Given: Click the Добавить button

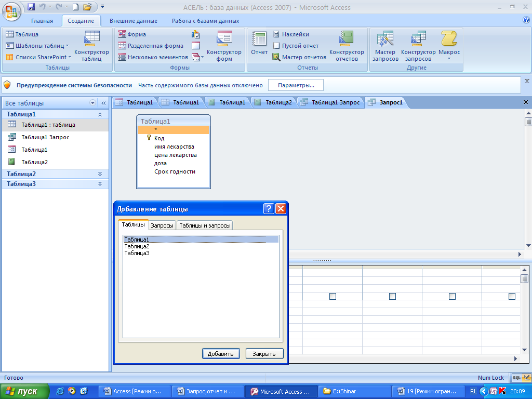Looking at the screenshot, I should [220, 353].
